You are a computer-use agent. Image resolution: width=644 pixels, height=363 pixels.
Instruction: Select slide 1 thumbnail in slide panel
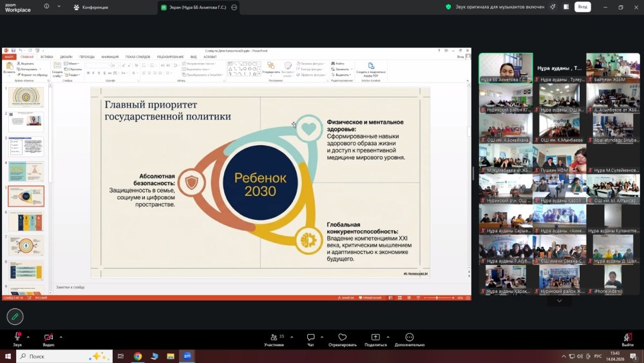(26, 97)
